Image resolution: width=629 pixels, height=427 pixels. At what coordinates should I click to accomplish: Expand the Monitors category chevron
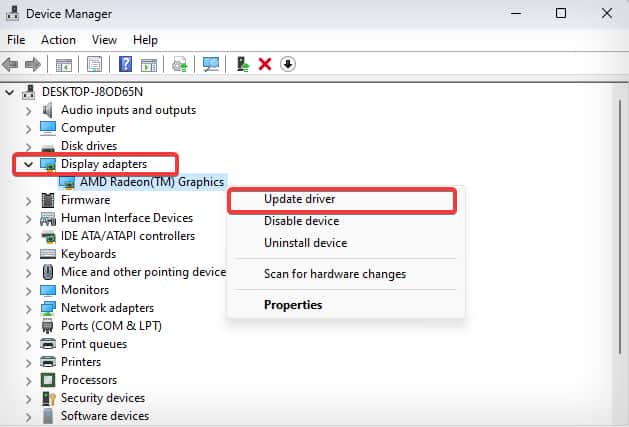click(28, 291)
